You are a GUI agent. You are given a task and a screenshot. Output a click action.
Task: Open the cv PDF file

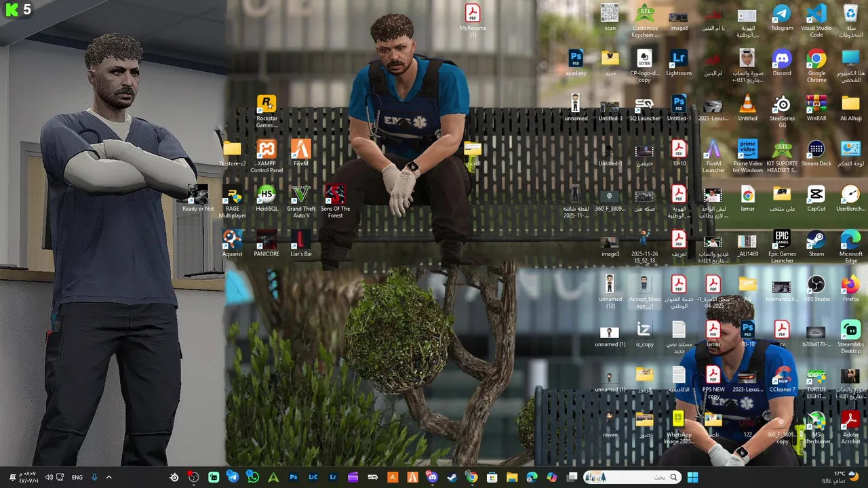click(782, 334)
